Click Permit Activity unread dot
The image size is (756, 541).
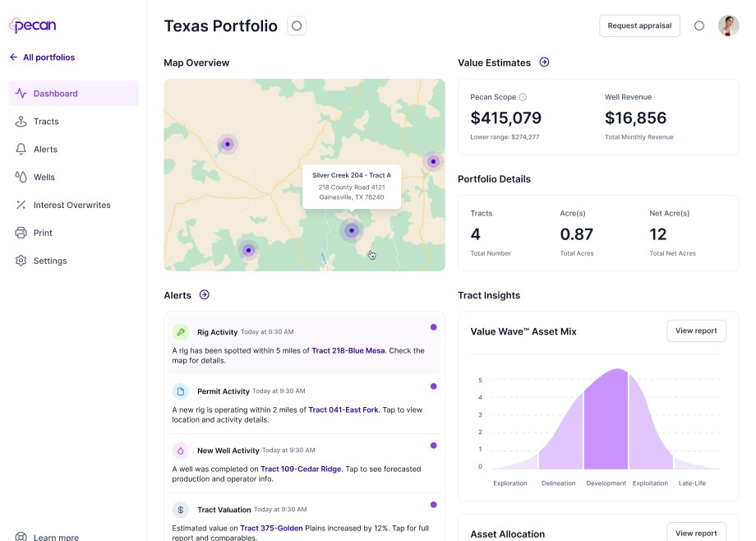tap(433, 386)
